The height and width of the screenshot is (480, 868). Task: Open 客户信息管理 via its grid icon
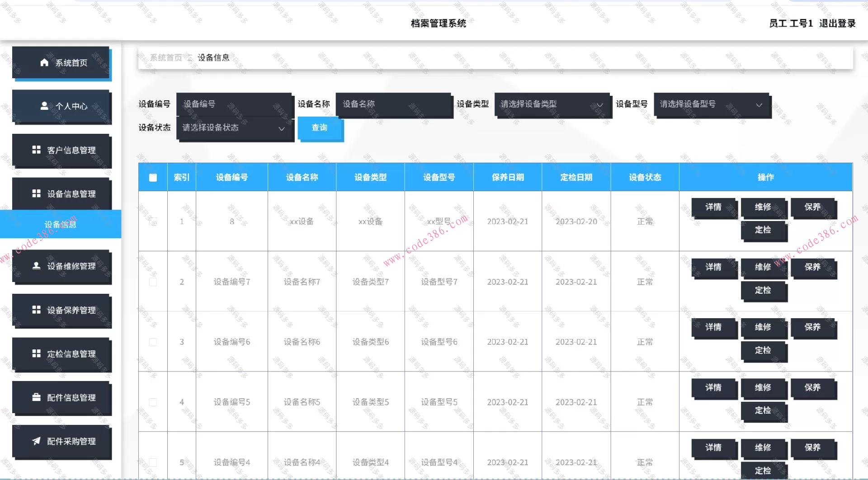[x=37, y=150]
